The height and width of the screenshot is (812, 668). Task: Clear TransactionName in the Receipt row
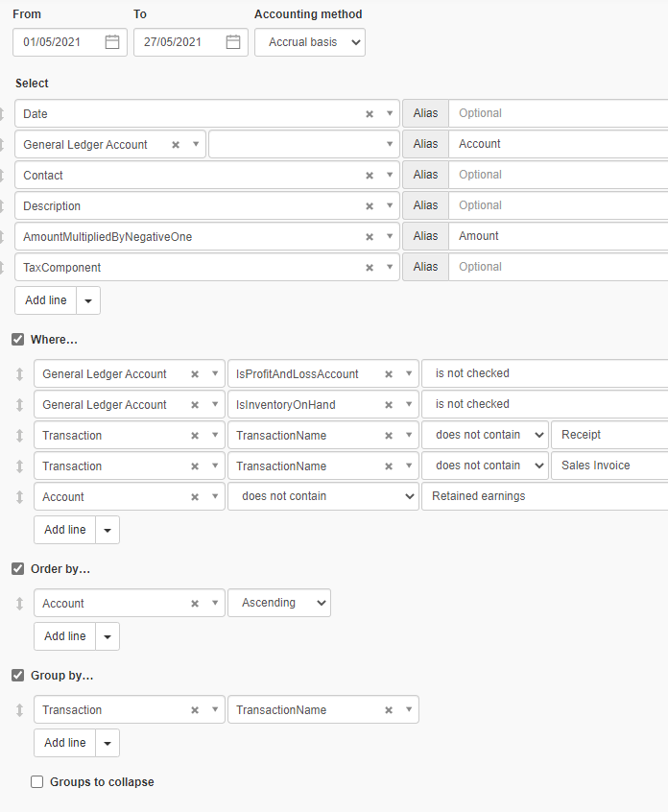click(x=389, y=436)
